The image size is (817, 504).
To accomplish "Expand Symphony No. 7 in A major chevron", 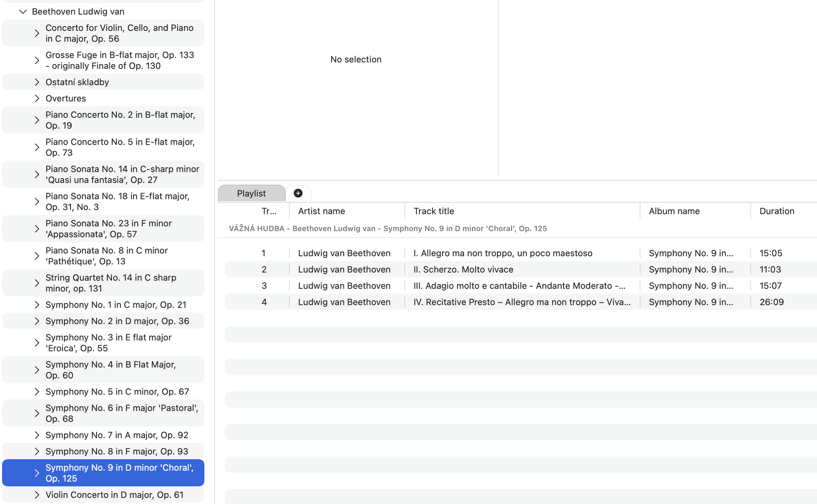I will (x=37, y=435).
